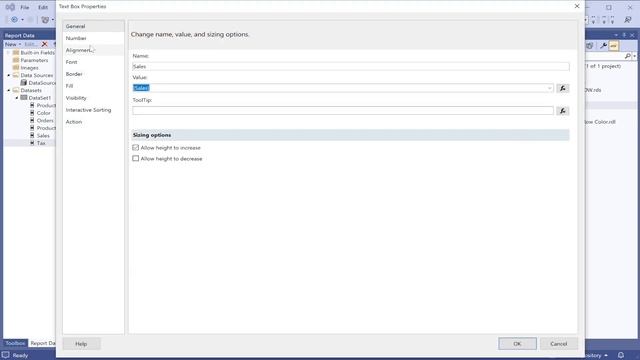Close the Text Box Properties dialog

pyautogui.click(x=577, y=6)
